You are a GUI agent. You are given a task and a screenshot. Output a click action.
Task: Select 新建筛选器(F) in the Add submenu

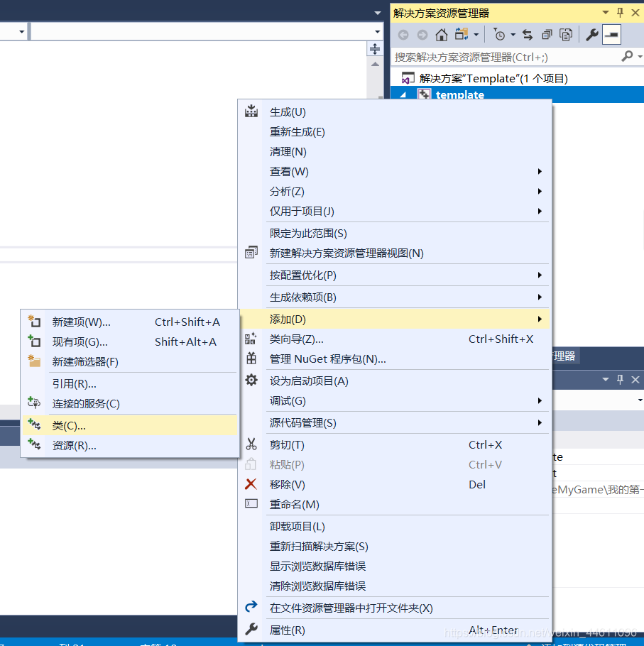point(130,361)
